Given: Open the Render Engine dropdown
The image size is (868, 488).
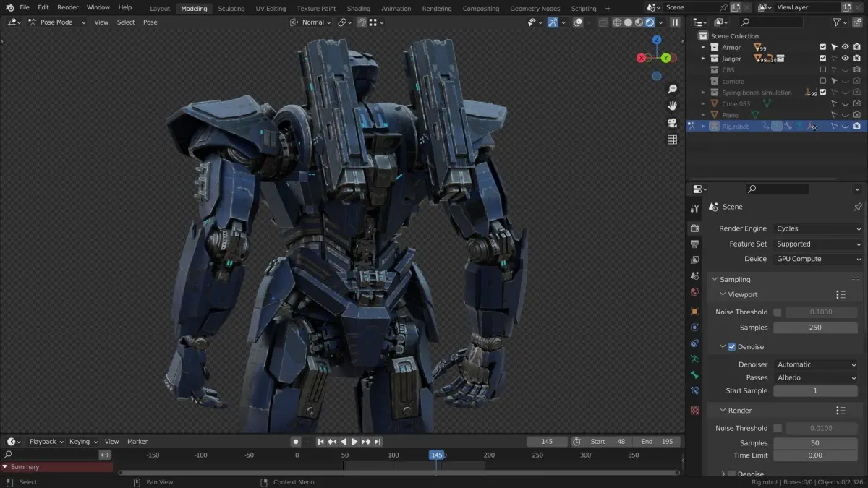Looking at the screenshot, I should point(818,228).
